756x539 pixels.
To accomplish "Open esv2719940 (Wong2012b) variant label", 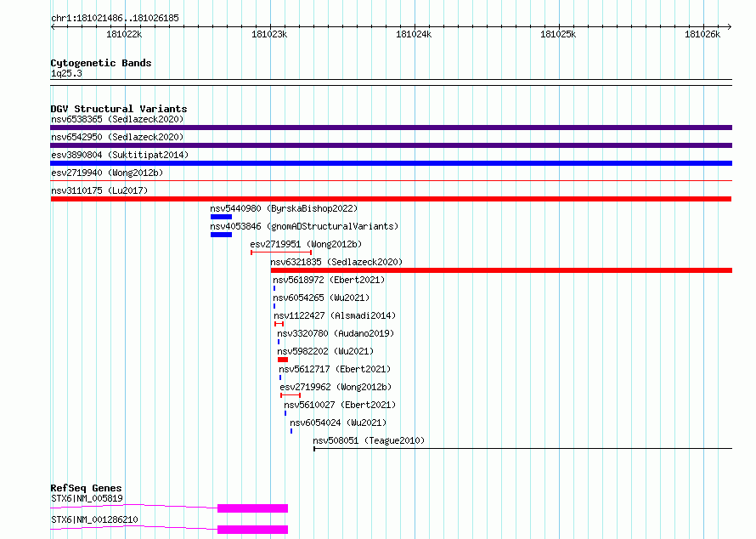I will 107,173.
